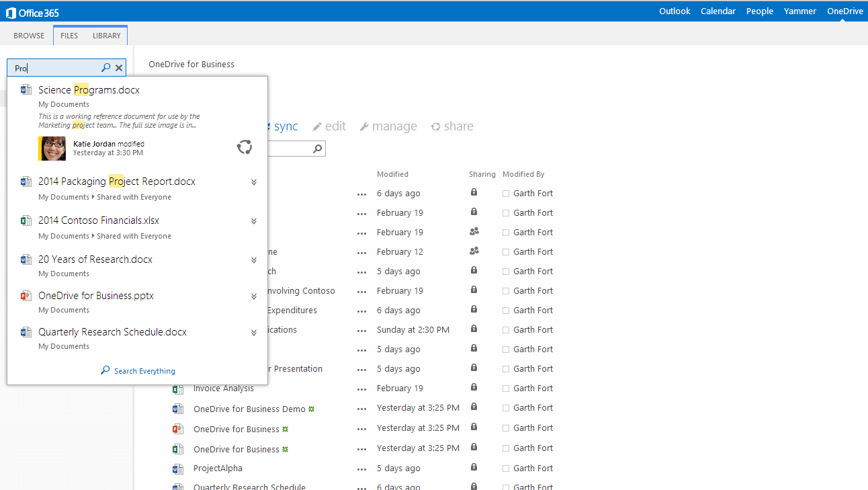Tick Garth Fort checkbox in OneDrive for Business Demo row
The height and width of the screenshot is (490, 868).
(506, 408)
